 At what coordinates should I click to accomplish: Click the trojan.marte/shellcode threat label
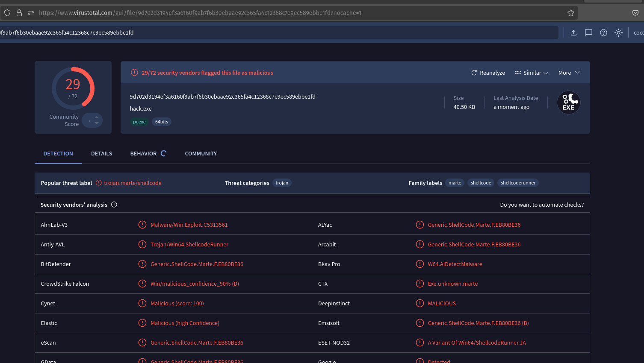point(133,183)
